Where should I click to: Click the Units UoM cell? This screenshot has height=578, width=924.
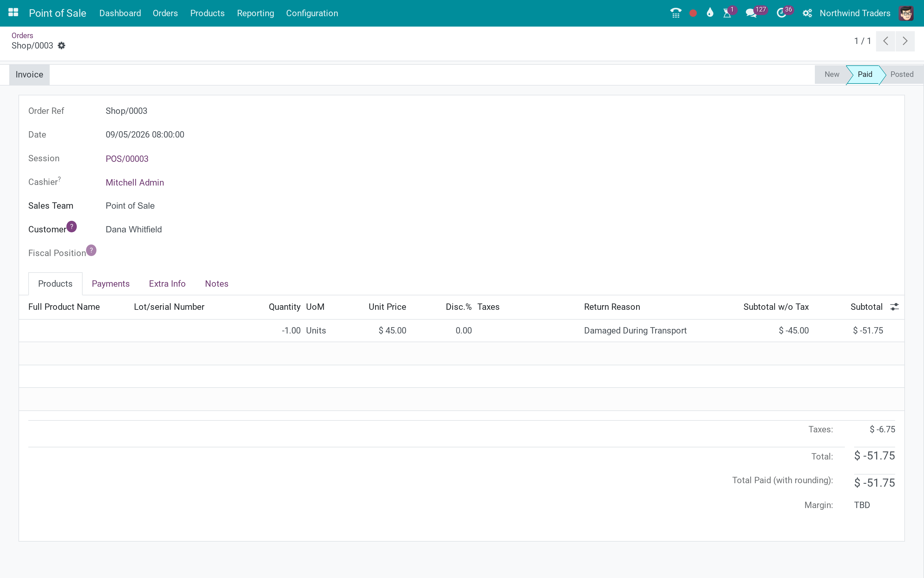point(316,330)
